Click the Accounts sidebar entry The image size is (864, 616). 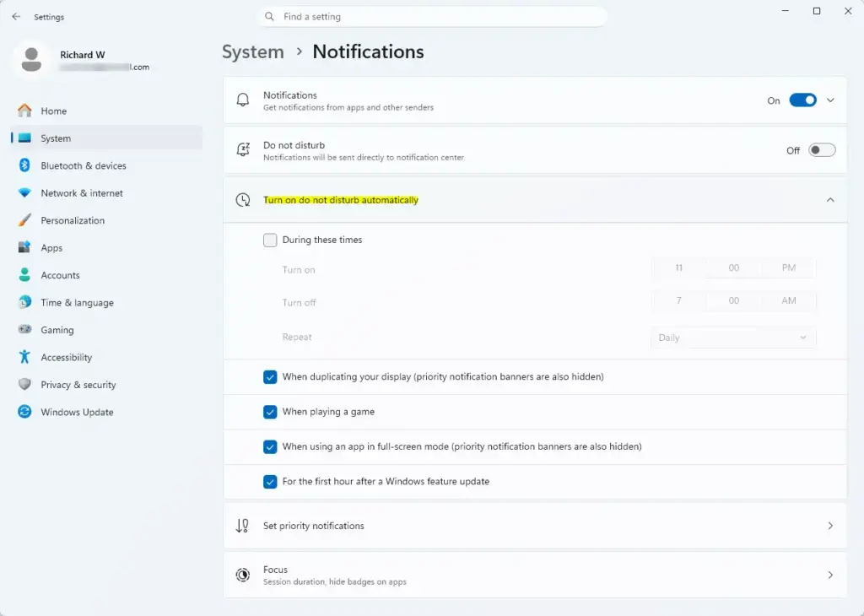click(107, 275)
